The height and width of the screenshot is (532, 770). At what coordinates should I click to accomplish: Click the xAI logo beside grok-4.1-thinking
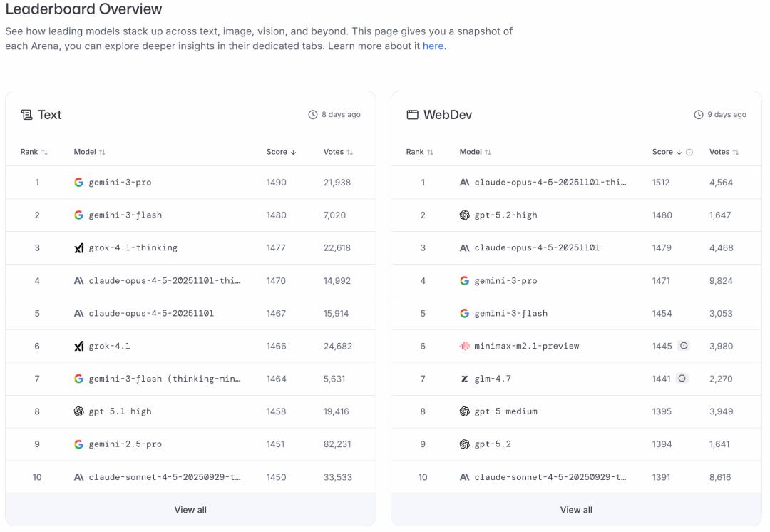click(78, 248)
